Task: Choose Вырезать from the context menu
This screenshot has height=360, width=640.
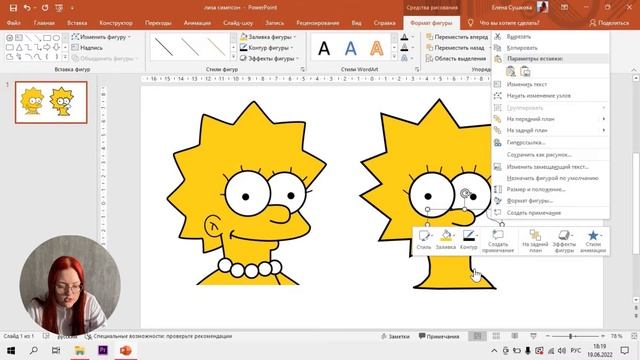Action: coord(551,37)
